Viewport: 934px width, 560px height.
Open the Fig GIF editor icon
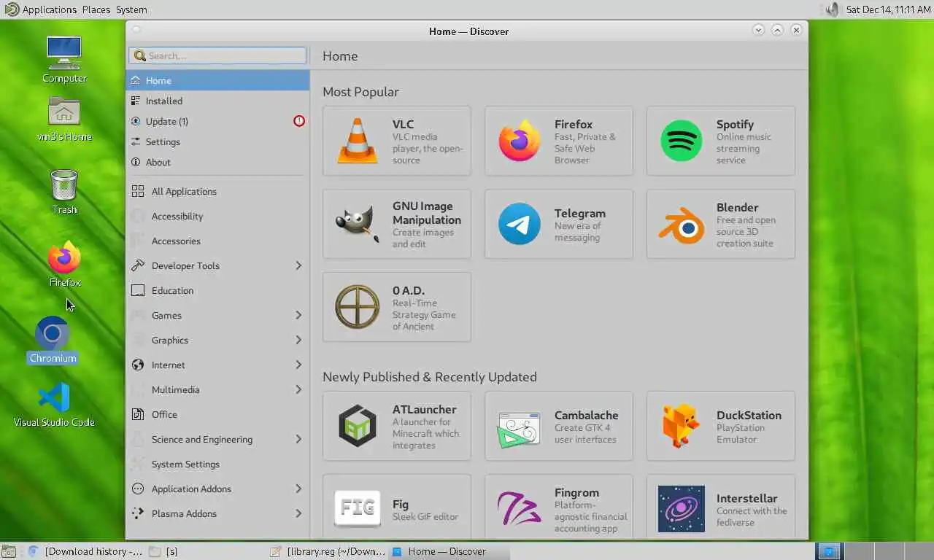[x=358, y=509]
